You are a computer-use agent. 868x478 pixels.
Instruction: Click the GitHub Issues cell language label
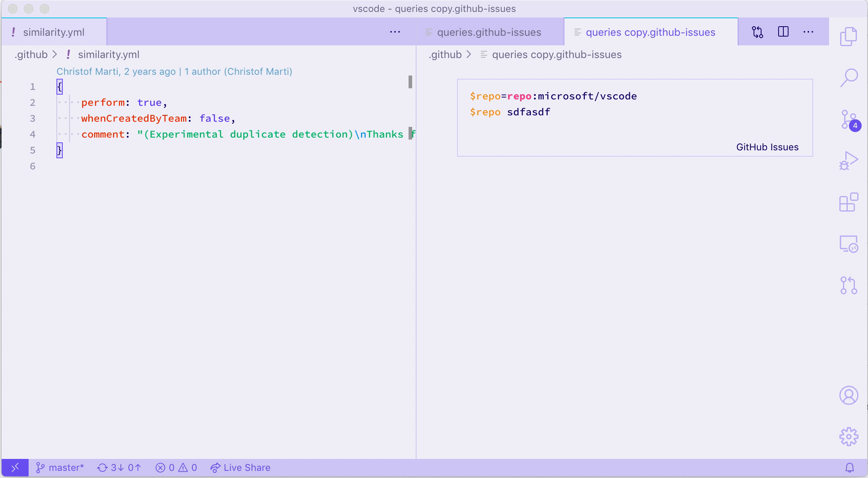[767, 147]
